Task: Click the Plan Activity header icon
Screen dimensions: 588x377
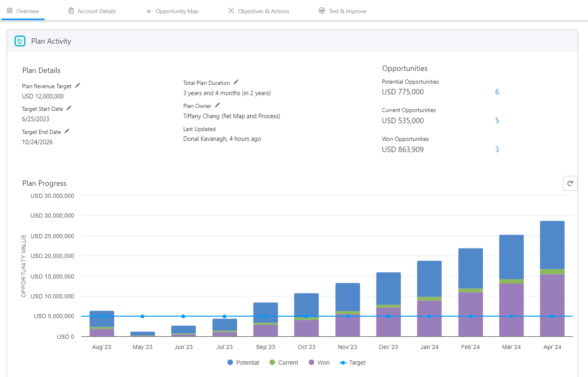Action: pos(20,41)
